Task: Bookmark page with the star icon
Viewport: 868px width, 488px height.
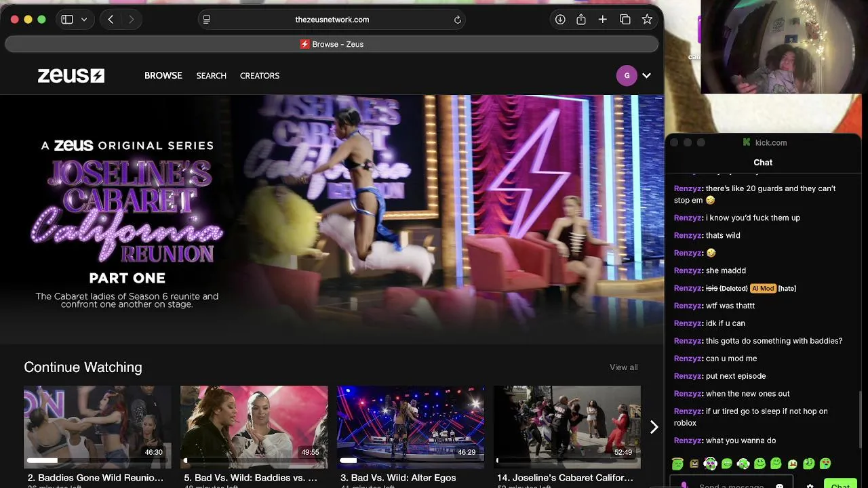Action: (648, 20)
